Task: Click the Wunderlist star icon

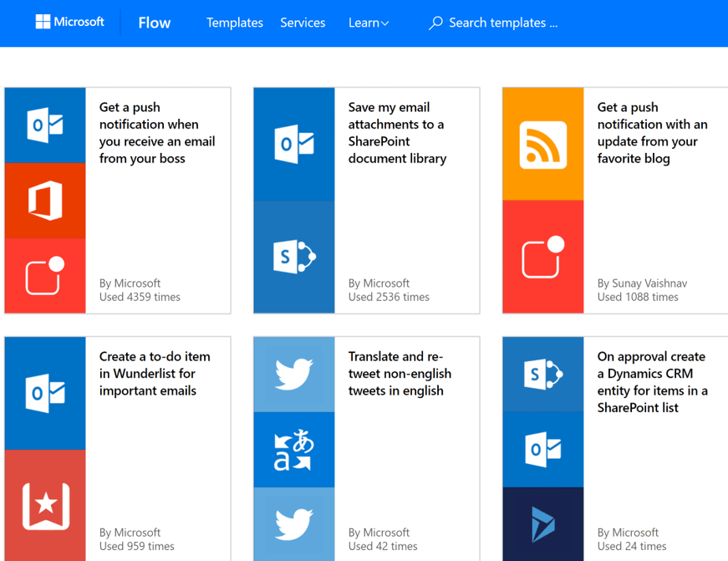Action: [x=45, y=505]
